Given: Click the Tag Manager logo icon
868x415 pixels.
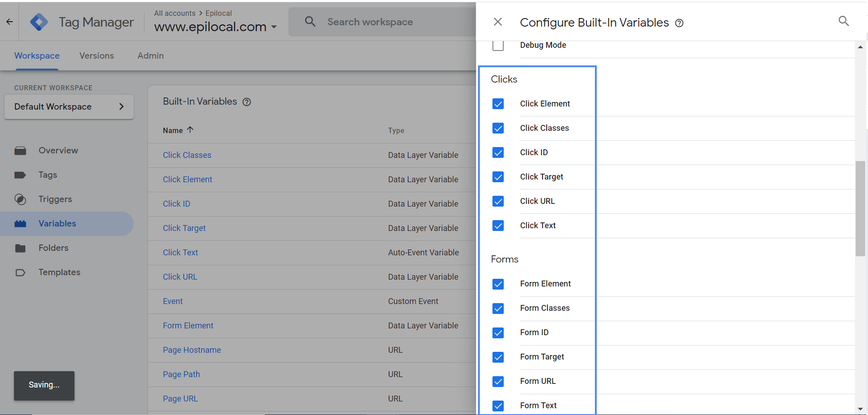Looking at the screenshot, I should point(39,22).
